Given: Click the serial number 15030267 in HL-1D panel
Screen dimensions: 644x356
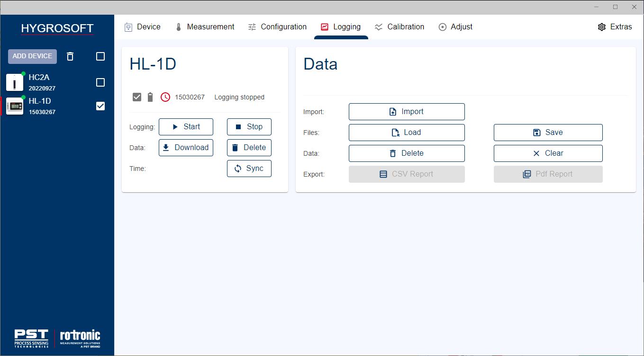Looking at the screenshot, I should [x=190, y=97].
